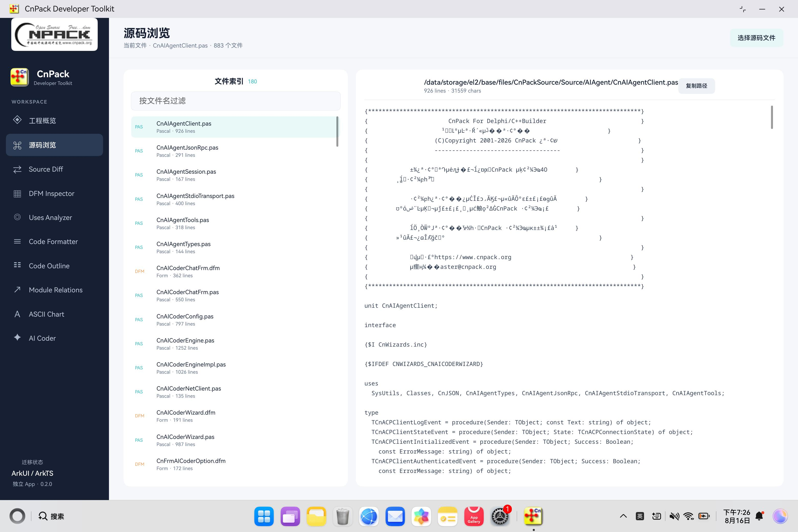
Task: Click the '{$I CnWizards.inc}' code line
Action: (396, 345)
